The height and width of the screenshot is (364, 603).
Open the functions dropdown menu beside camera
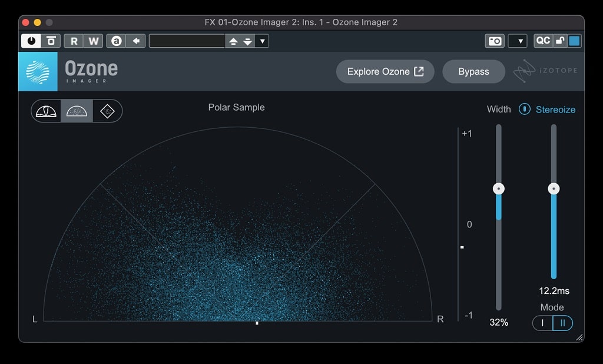pos(518,41)
